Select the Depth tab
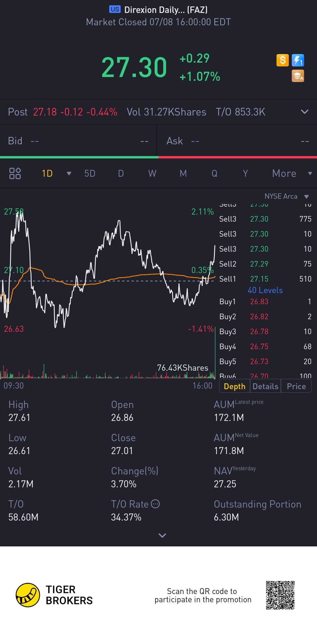This screenshot has width=317, height=644. click(x=235, y=386)
